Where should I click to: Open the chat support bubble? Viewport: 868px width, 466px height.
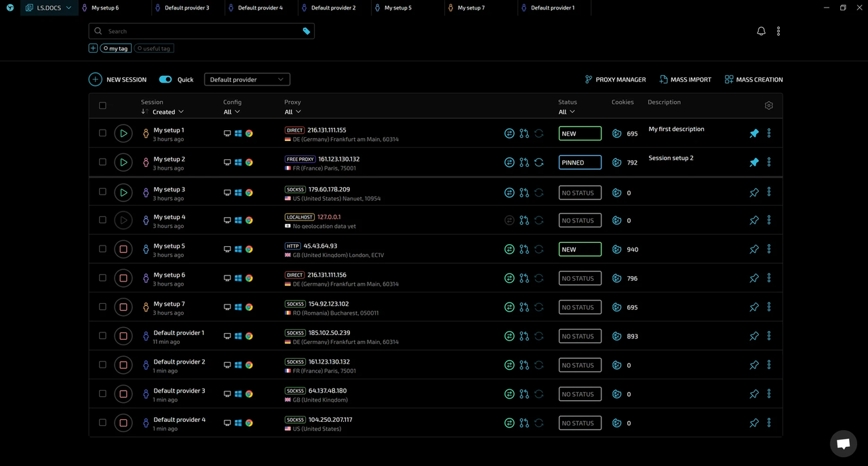pos(843,444)
